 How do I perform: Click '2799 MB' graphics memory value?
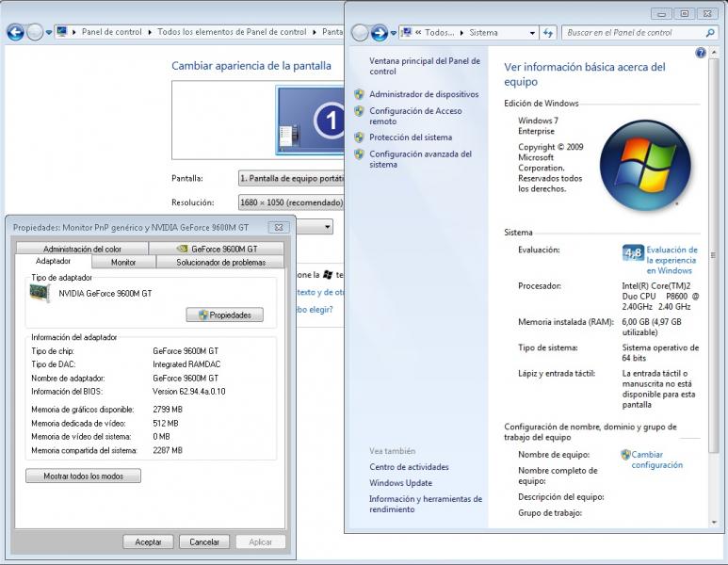[x=168, y=410]
